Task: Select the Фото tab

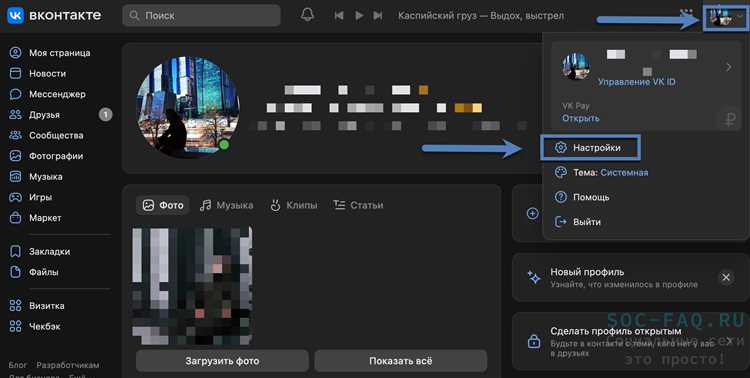Action: point(163,205)
